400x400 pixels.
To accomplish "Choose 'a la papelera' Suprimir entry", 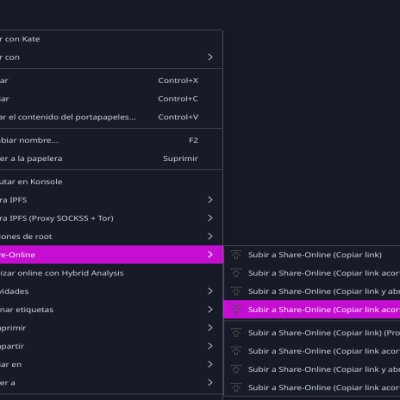I will (111, 159).
